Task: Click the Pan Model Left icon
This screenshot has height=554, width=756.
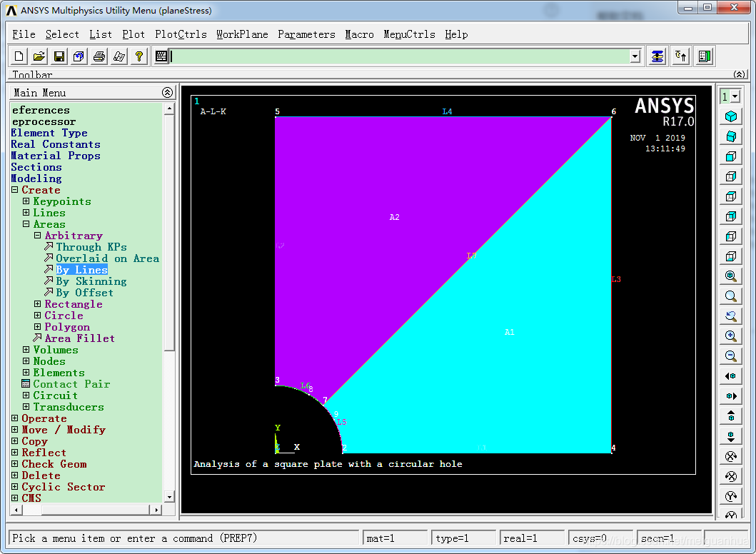Action: [x=731, y=376]
